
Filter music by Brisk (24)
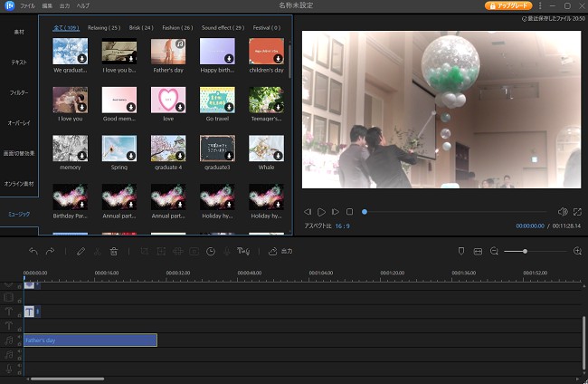click(141, 28)
